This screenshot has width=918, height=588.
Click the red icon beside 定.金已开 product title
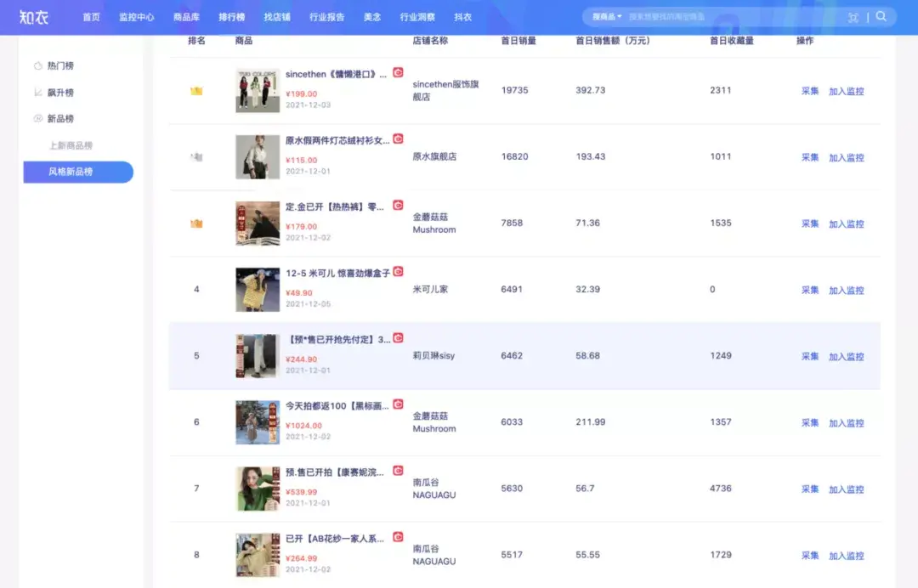[398, 205]
